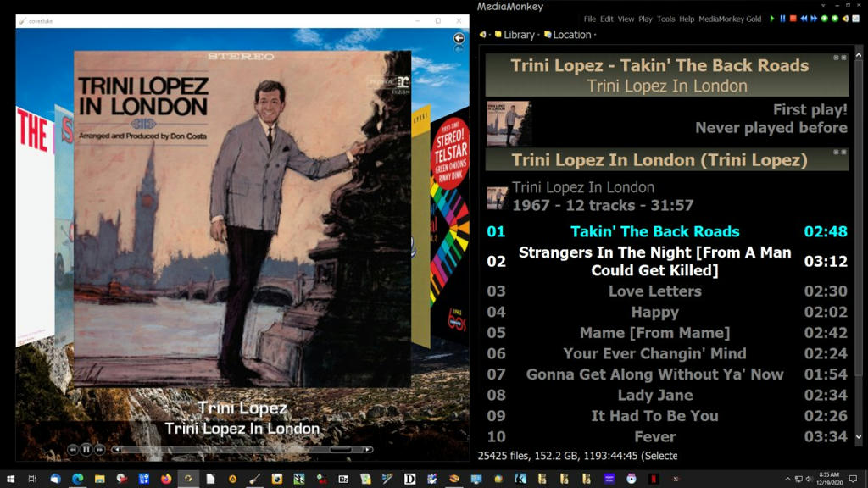Screen dimensions: 868x488
Task: Select track 04 Happy
Action: [667, 312]
